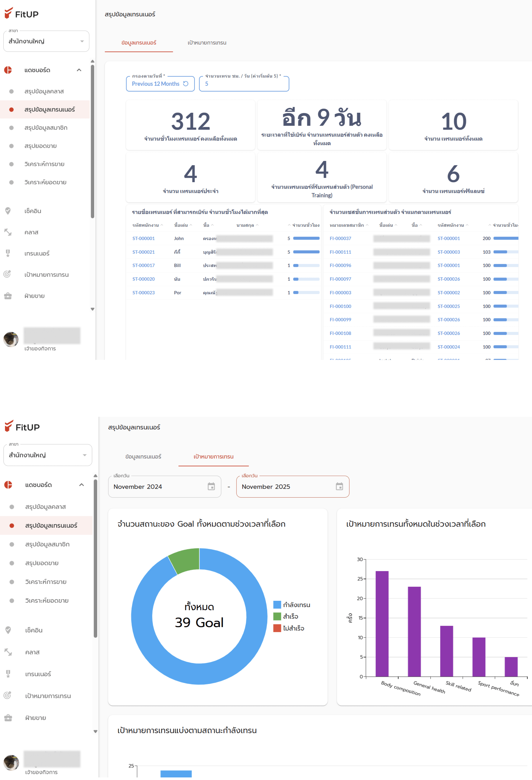Screen dimensions: 532x780
Task: Open the Previous 12 Months date filter
Action: 156,84
